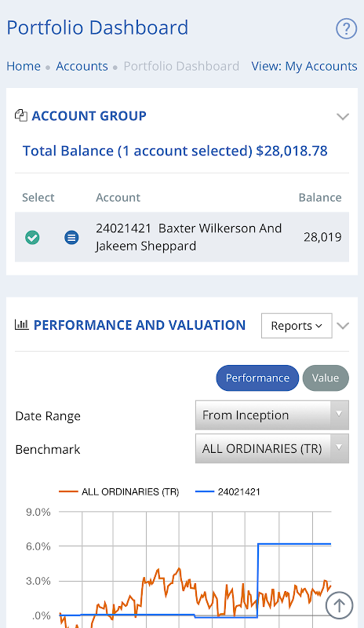Open the help question mark icon
Viewport: 364px width, 628px height.
(x=346, y=29)
